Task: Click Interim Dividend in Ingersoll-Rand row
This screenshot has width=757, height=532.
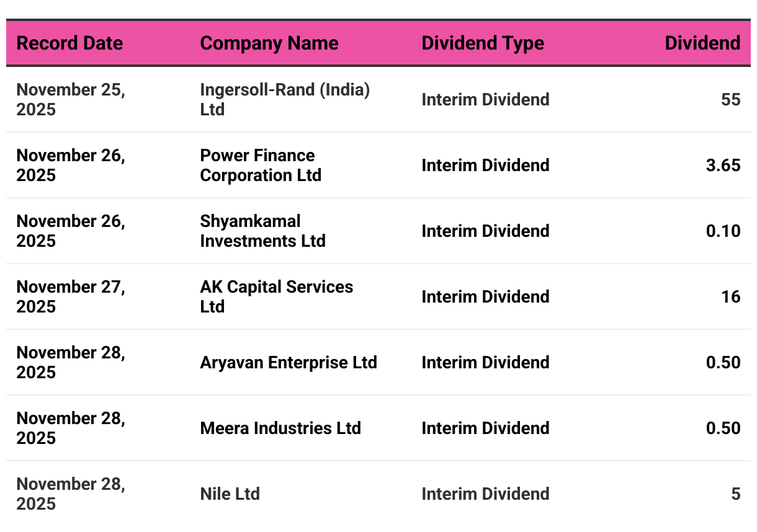Action: [x=485, y=99]
